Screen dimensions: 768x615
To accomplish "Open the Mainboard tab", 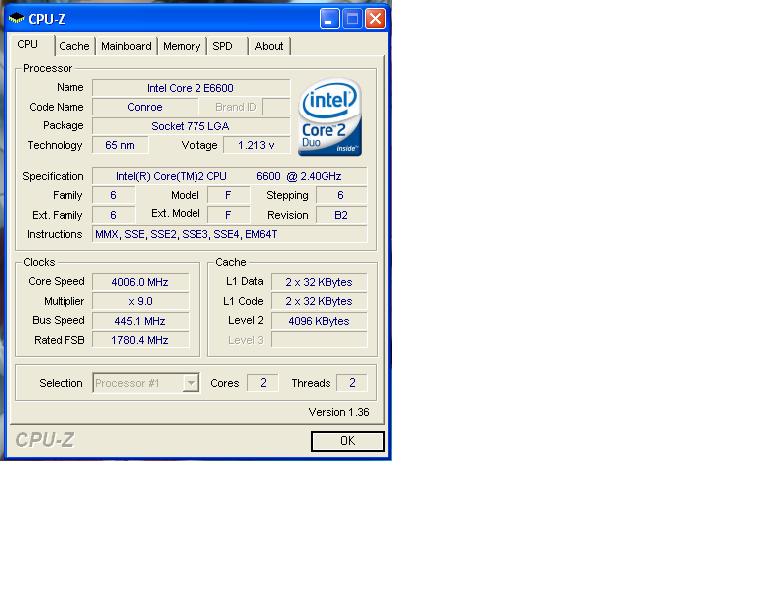I will [126, 46].
